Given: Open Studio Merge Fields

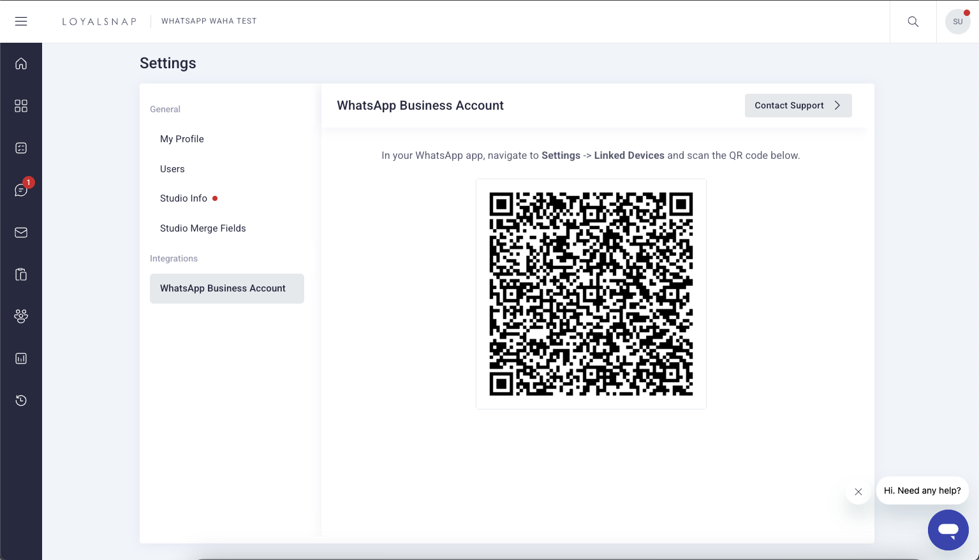Looking at the screenshot, I should tap(203, 228).
